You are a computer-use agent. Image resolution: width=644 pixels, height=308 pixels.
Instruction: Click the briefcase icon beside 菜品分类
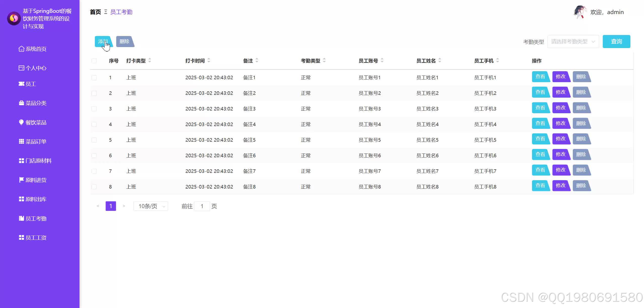[x=21, y=103]
